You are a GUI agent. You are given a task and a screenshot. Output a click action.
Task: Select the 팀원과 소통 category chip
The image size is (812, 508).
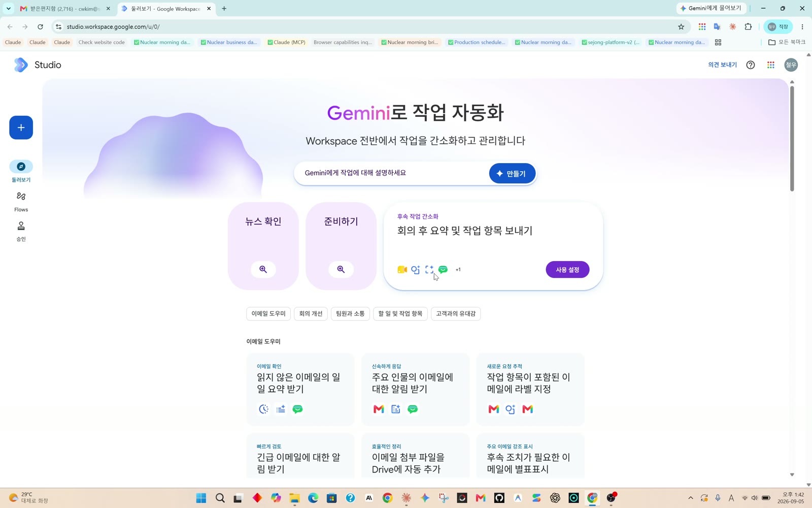click(x=350, y=313)
